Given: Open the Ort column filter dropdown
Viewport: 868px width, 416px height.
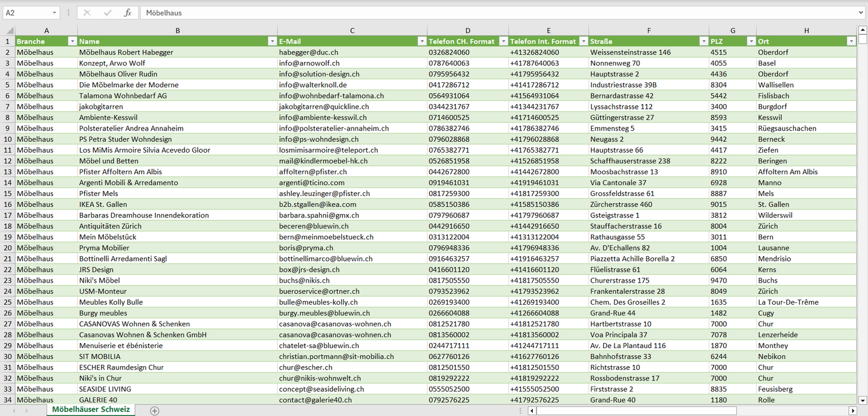Looking at the screenshot, I should pos(851,41).
